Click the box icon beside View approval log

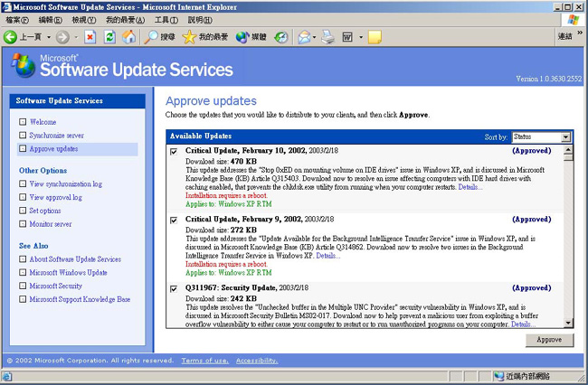click(23, 197)
